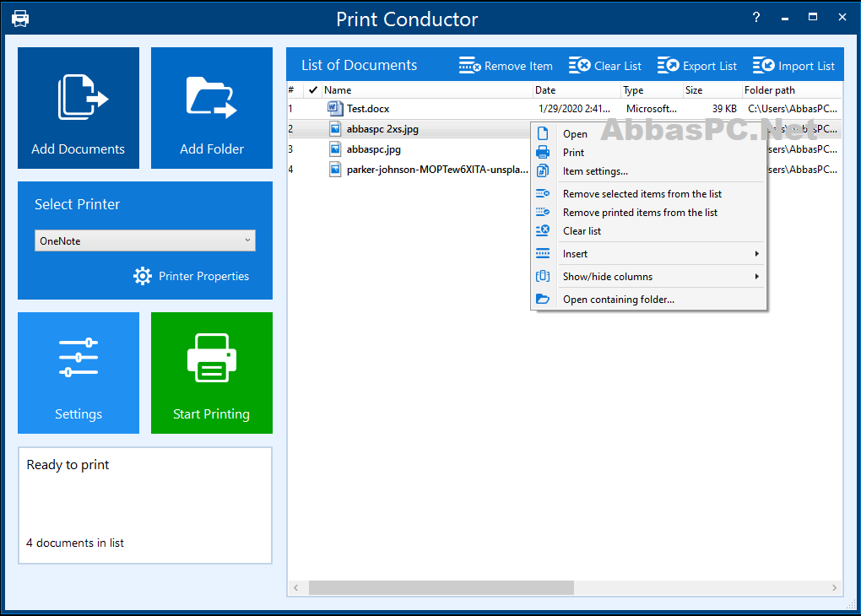Click the Import List toolbar icon
861x616 pixels.
(764, 65)
